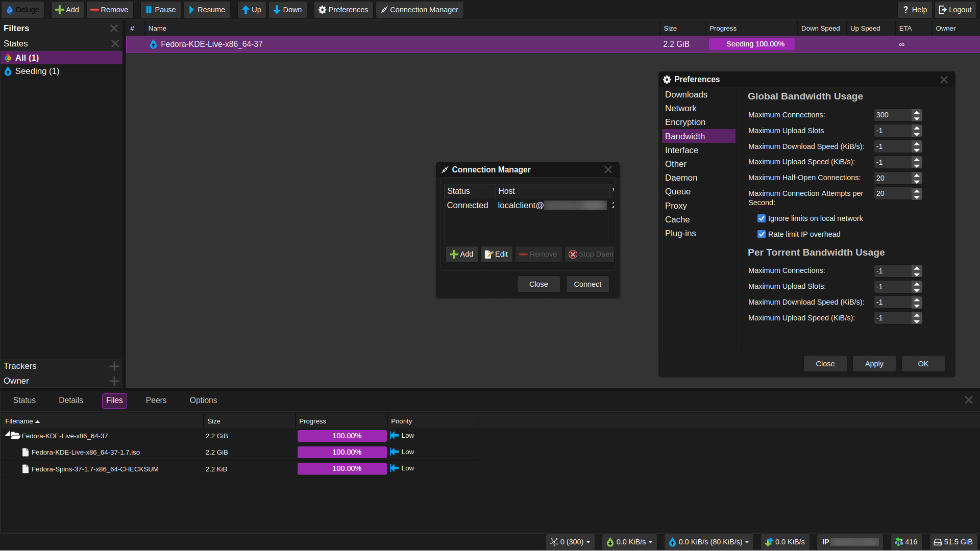Click Connect in Connection Manager
Image resolution: width=980 pixels, height=551 pixels.
(587, 284)
